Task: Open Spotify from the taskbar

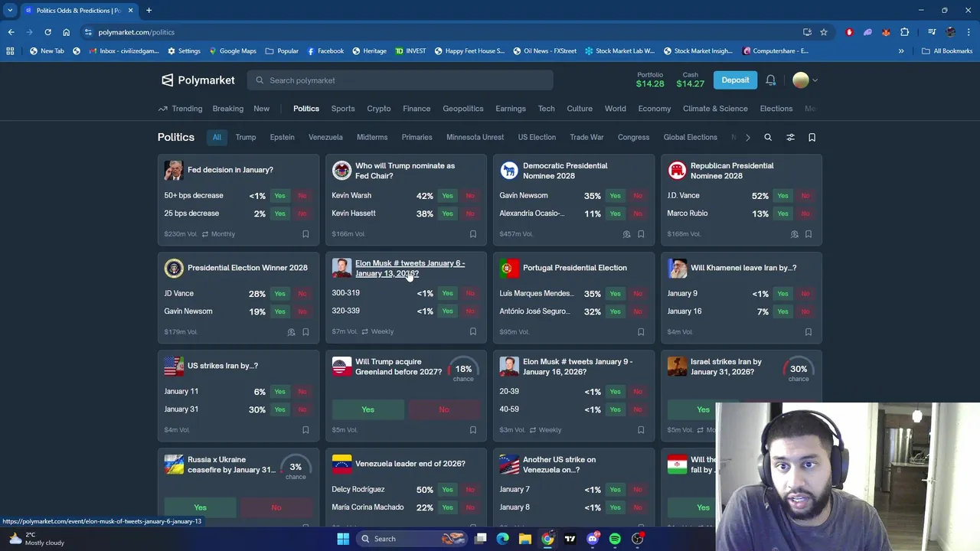Action: tap(615, 539)
